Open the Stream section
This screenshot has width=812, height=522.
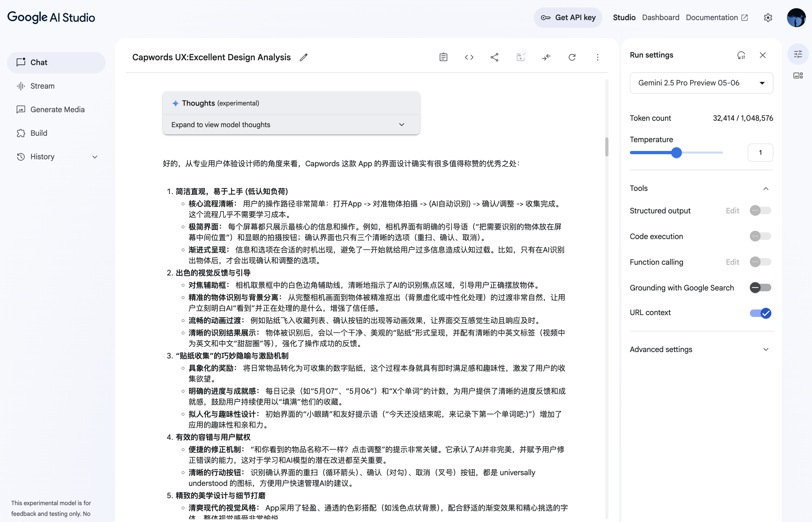[x=56, y=86]
